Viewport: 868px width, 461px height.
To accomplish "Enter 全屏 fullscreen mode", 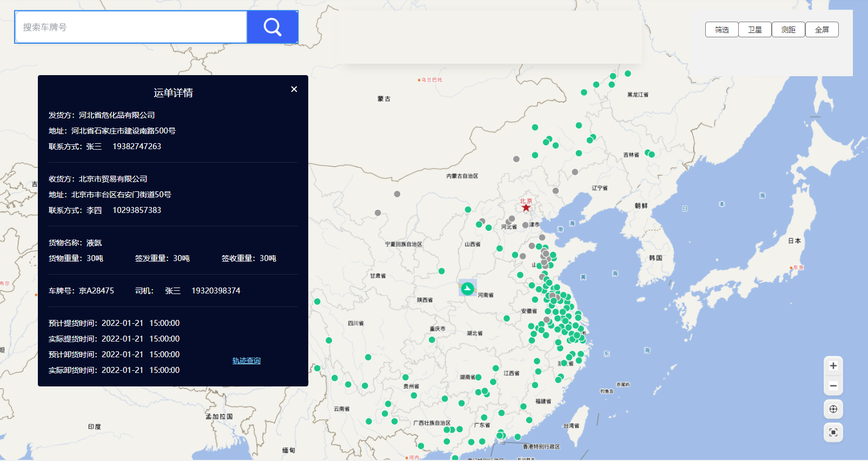I will 822,30.
